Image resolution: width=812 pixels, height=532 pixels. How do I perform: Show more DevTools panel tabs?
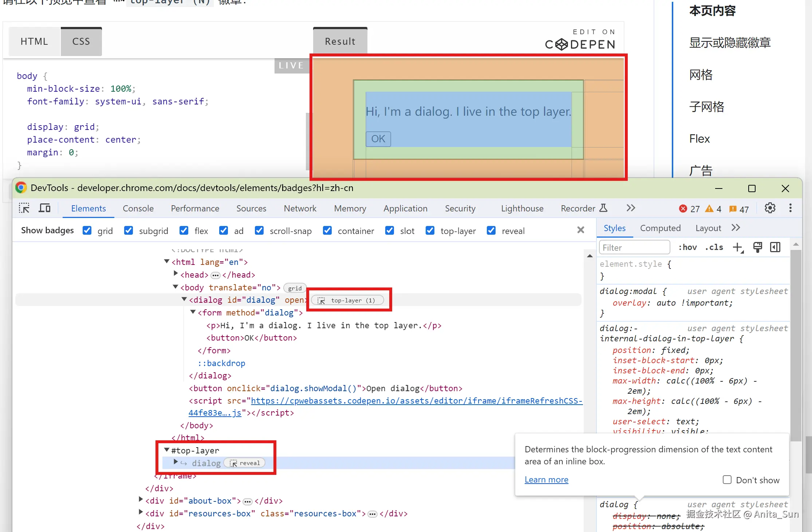(631, 208)
